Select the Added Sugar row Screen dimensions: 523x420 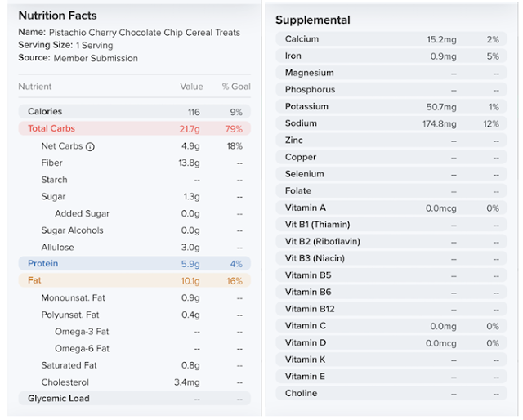pyautogui.click(x=135, y=213)
